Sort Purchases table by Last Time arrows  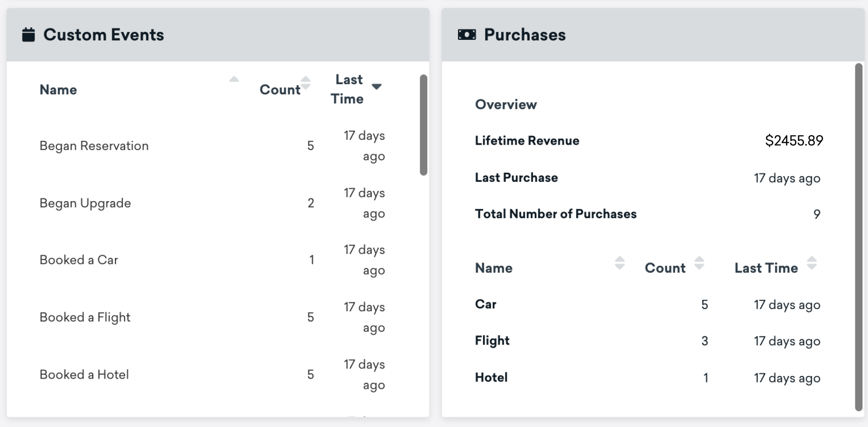(812, 263)
